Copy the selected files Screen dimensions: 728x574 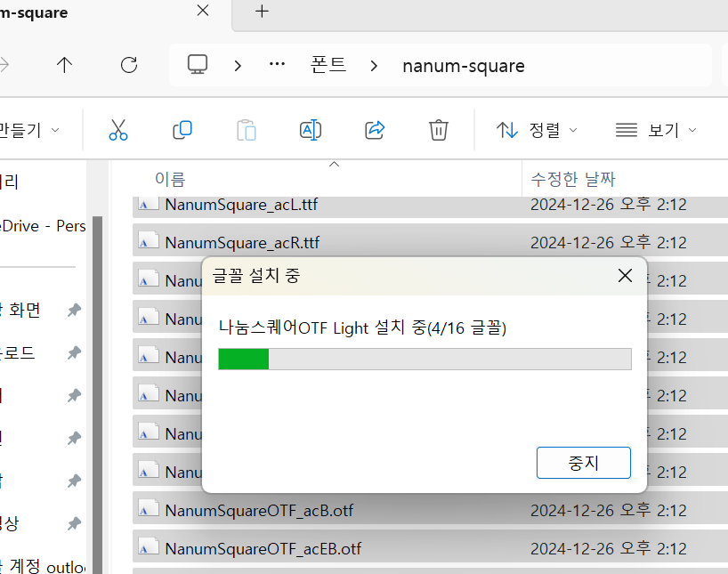click(x=182, y=130)
